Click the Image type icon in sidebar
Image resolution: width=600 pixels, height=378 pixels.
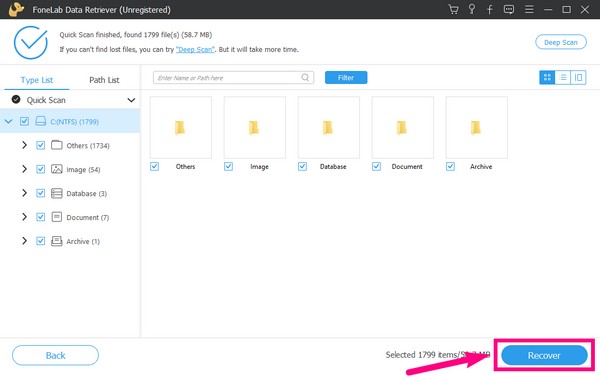coord(57,169)
